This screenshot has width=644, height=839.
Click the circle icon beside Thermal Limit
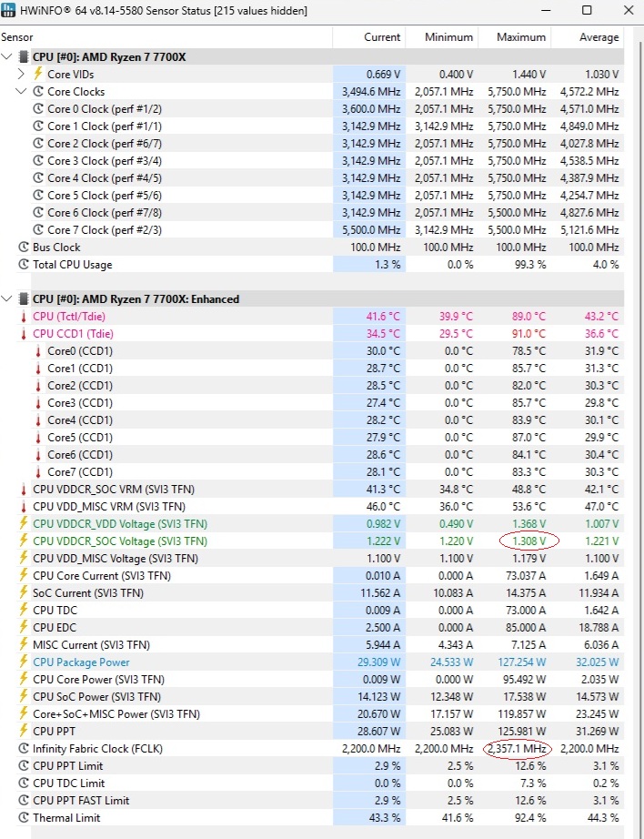[x=24, y=818]
